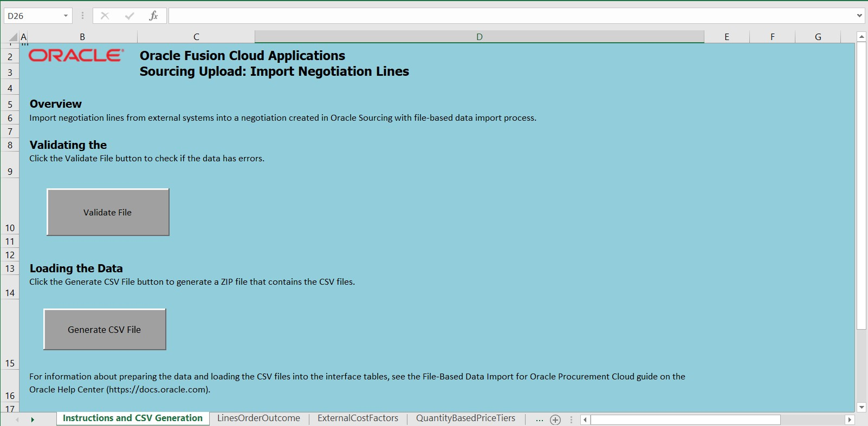Click the Select All corner triangle
Image resolution: width=868 pixels, height=426 pixels.
tap(13, 37)
